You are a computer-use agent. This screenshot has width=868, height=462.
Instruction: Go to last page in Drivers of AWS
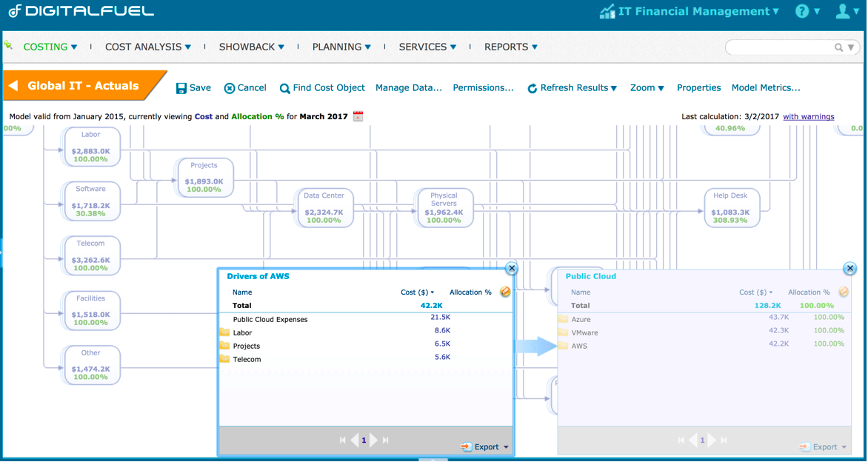pyautogui.click(x=386, y=441)
